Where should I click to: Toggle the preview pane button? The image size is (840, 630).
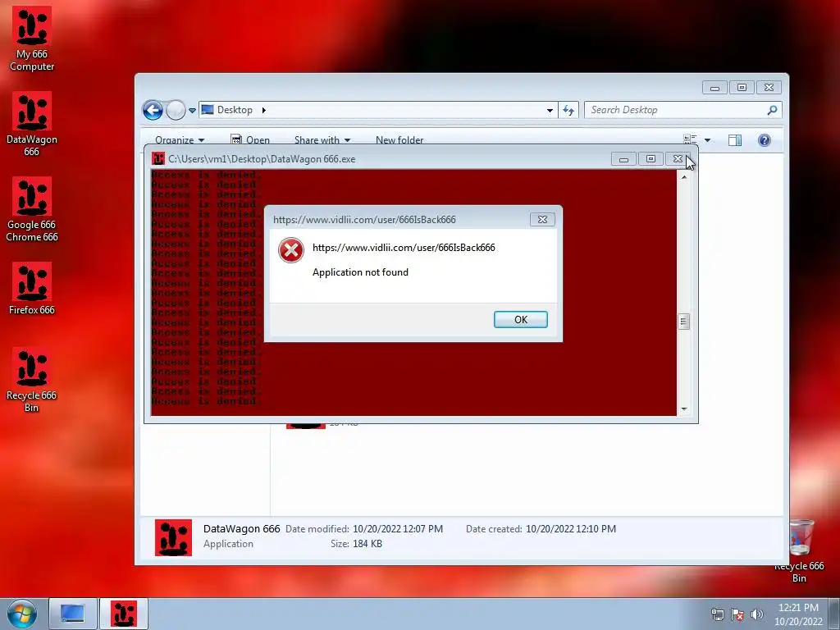[x=735, y=140]
